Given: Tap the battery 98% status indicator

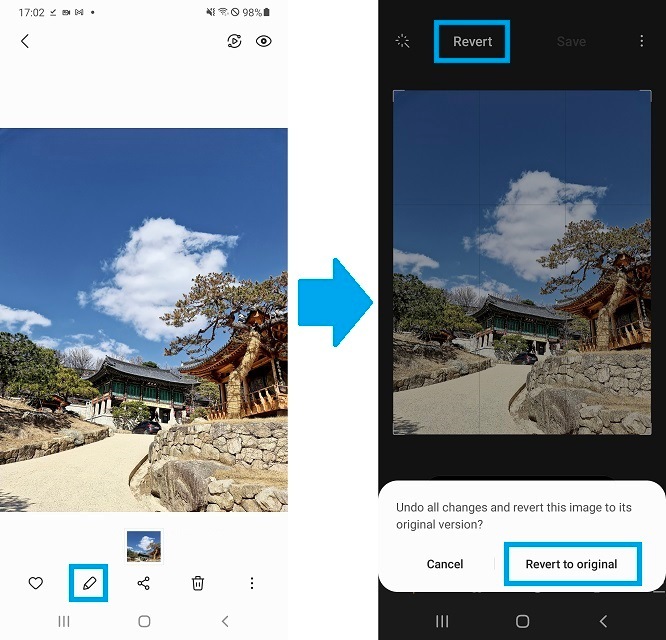Looking at the screenshot, I should tap(256, 12).
